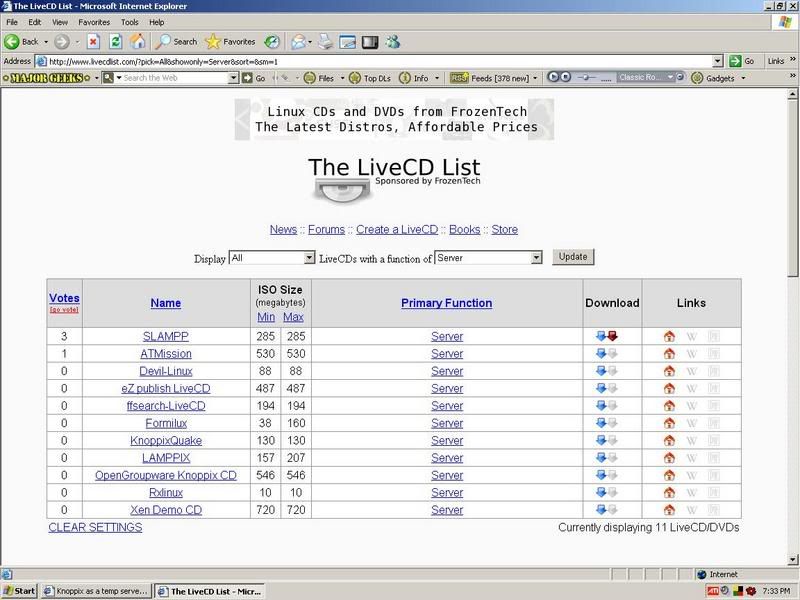
Task: Click the Start button on the taskbar
Action: point(20,591)
